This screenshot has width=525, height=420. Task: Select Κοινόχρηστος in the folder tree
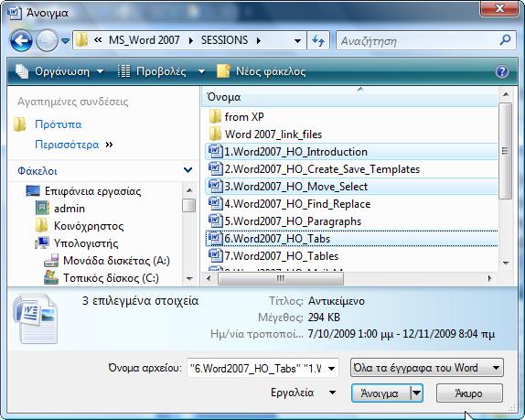[x=89, y=226]
